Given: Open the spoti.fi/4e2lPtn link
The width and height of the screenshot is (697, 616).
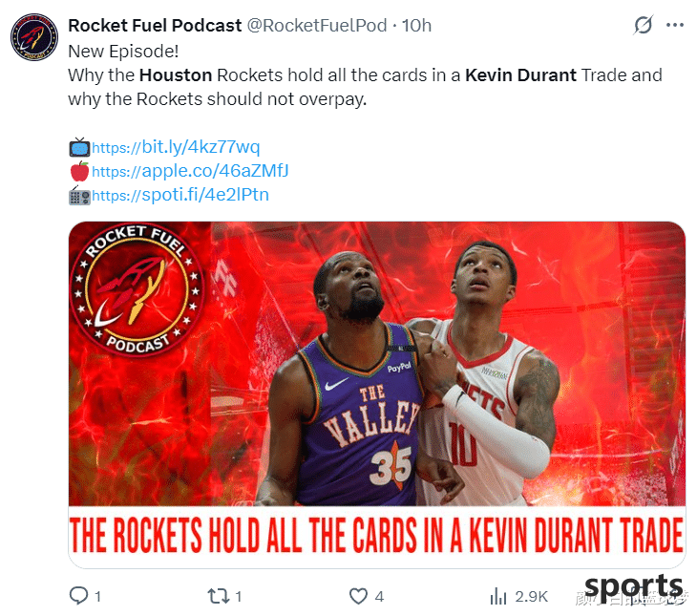Looking at the screenshot, I should tap(180, 195).
